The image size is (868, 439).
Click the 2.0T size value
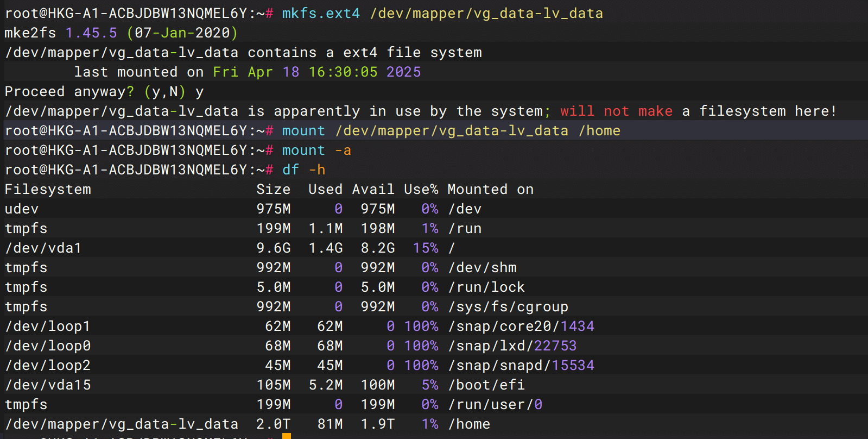click(x=274, y=424)
